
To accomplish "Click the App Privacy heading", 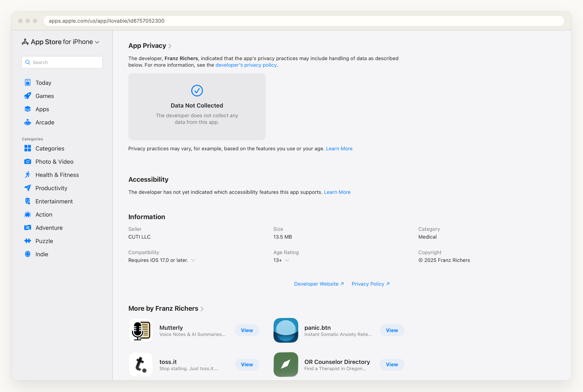I will [147, 46].
